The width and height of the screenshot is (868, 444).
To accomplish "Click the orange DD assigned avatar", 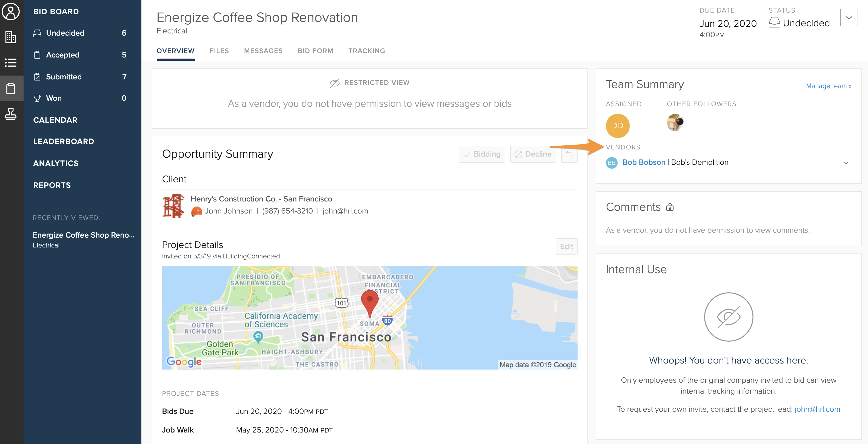I will point(617,126).
